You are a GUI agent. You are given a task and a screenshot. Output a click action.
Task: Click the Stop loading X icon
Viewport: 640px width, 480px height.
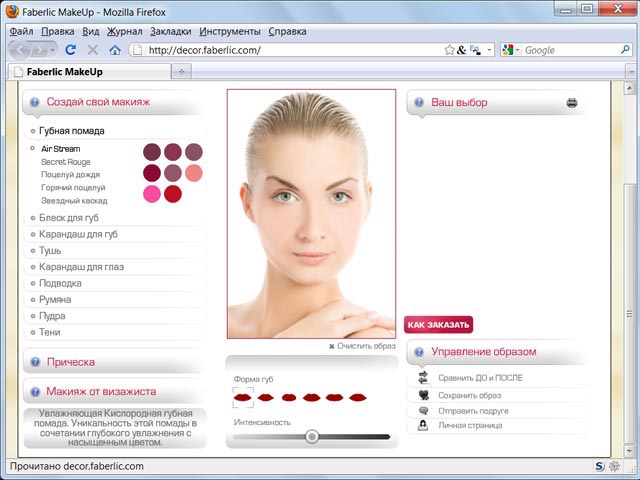[x=93, y=50]
